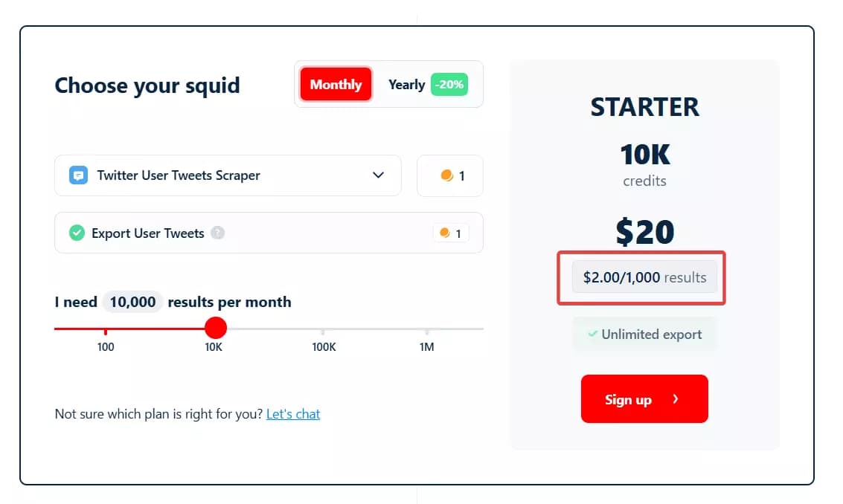Click the arrow icon inside Sign up button

(x=676, y=398)
